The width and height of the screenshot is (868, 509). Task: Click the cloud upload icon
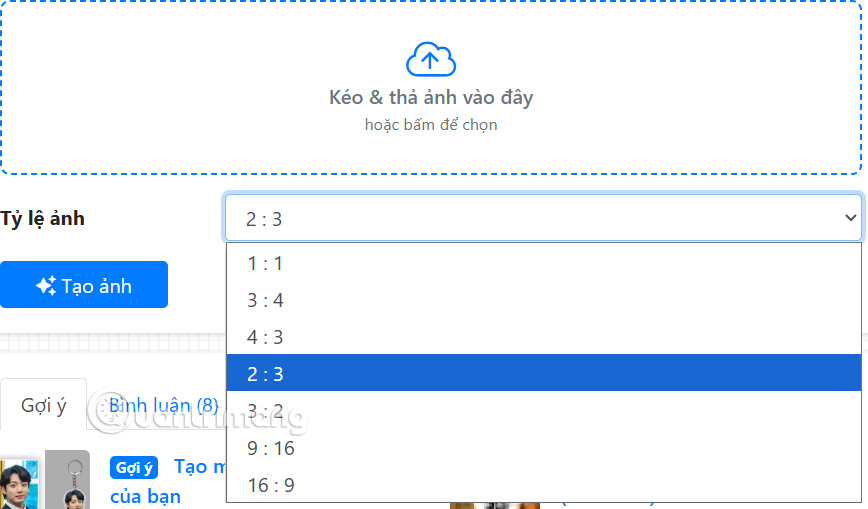coord(431,60)
